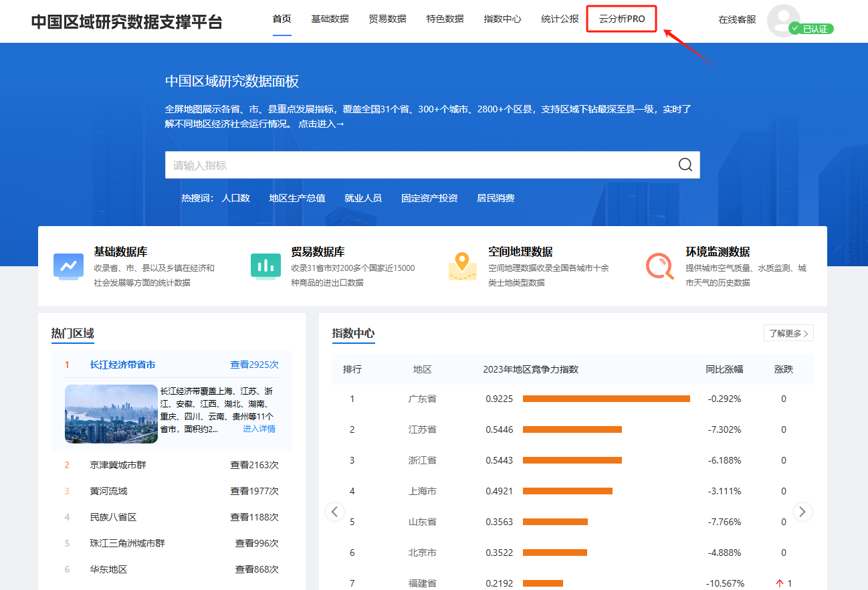The width and height of the screenshot is (868, 590).
Task: Open the 环境监测数据 card title
Action: 718,252
